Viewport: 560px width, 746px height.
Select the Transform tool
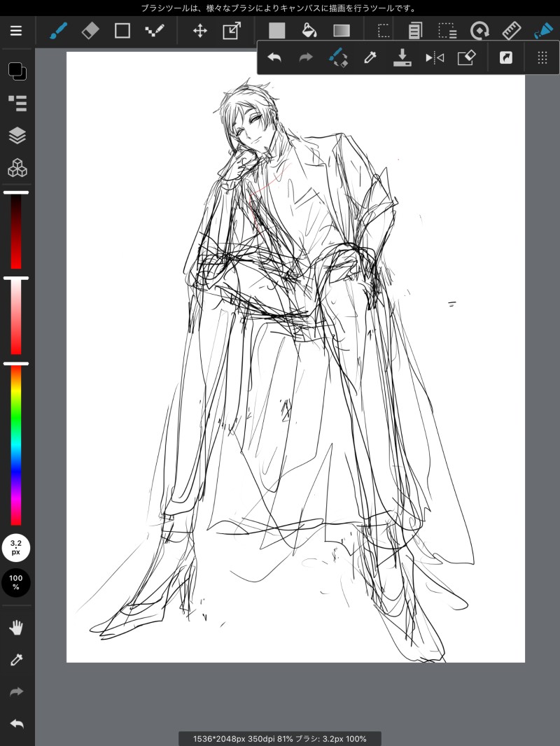click(x=232, y=31)
